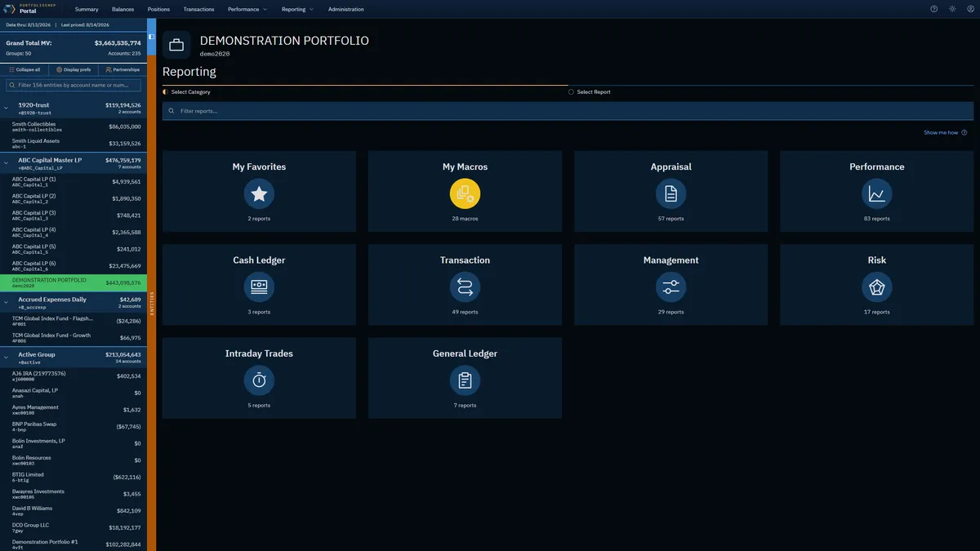Viewport: 980px width, 551px height.
Task: Click the magnifier icon in Filter reports
Action: click(171, 111)
